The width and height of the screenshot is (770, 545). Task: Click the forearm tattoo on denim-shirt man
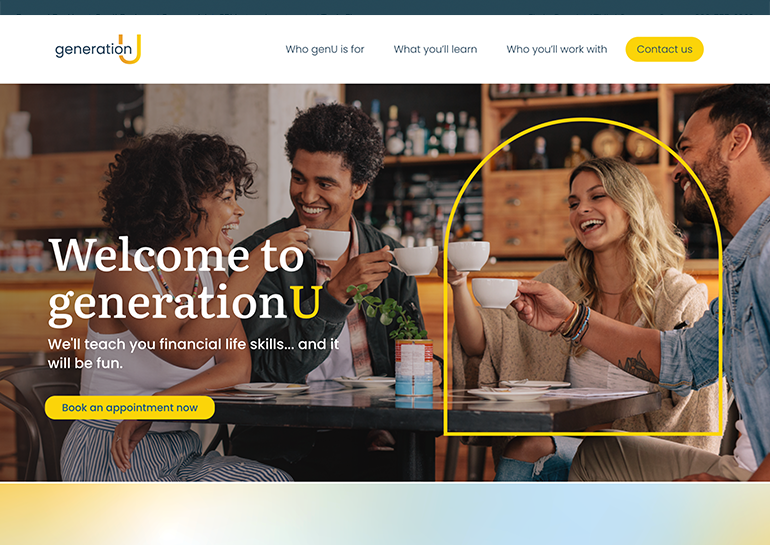[638, 367]
